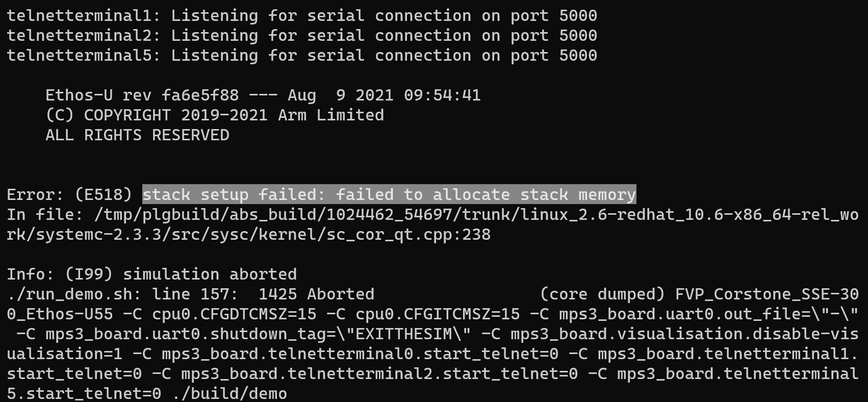Image resolution: width=868 pixels, height=402 pixels.
Task: Click the telnetterminal5 listening line
Action: coord(301,56)
